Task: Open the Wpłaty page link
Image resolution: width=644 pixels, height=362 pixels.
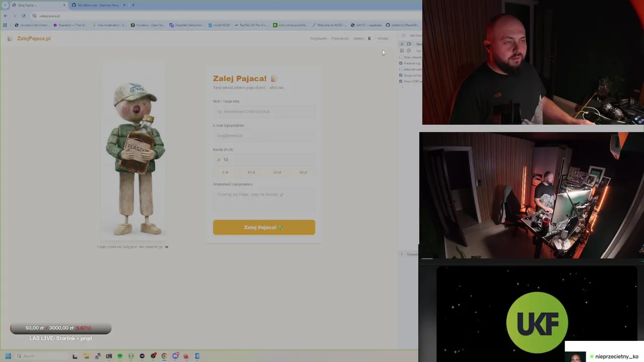Action: tap(359, 38)
